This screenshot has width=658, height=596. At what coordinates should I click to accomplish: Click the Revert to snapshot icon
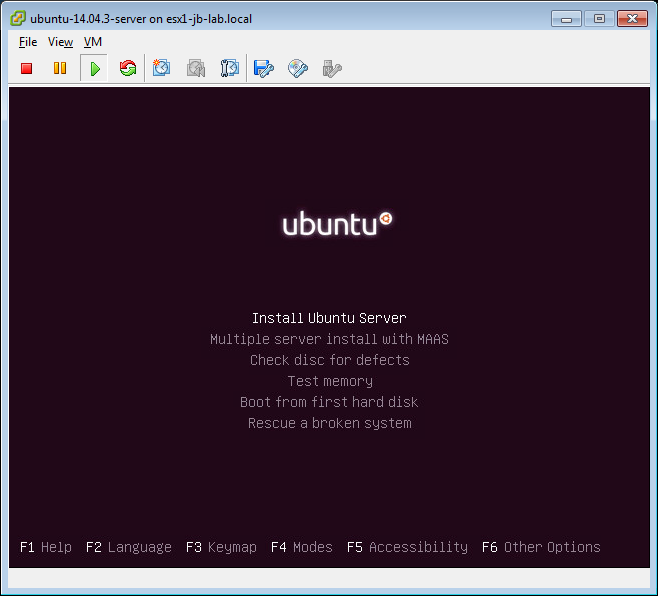click(196, 68)
